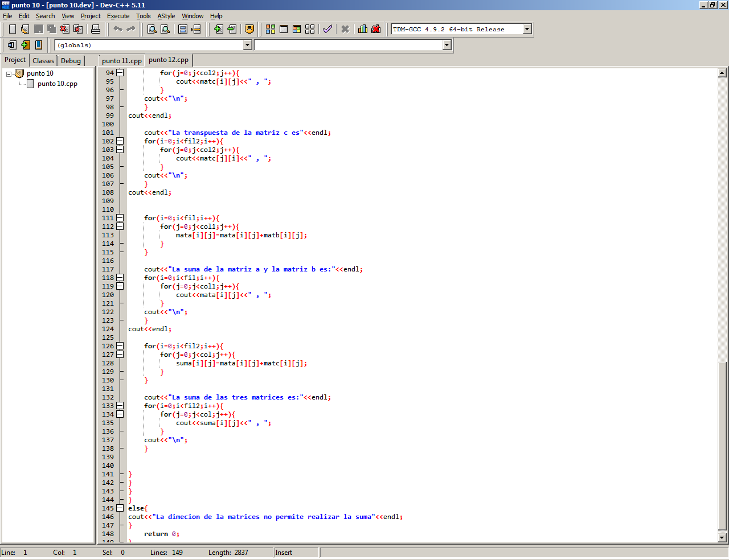Viewport: 729px width, 560px height.
Task: Collapse the punto 10 project tree node
Action: click(x=9, y=74)
